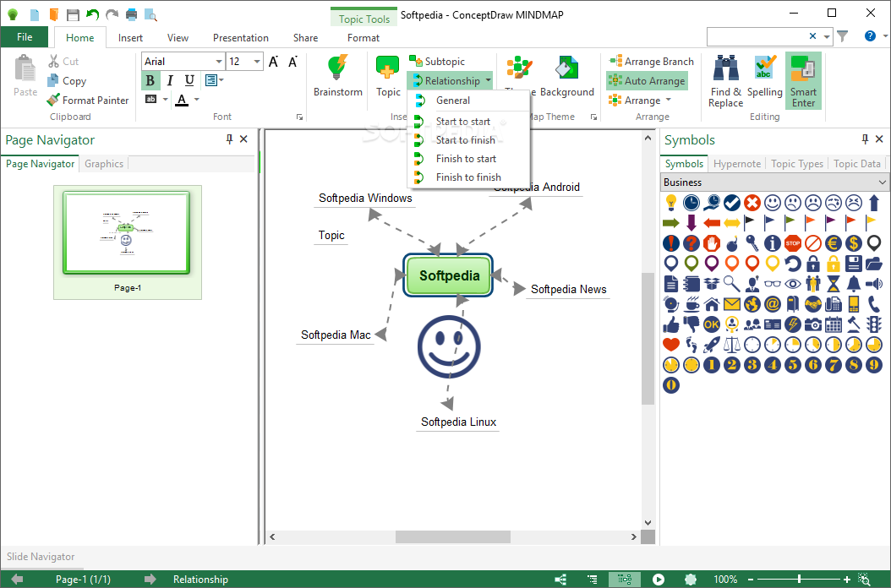This screenshot has height=588, width=891.
Task: Switch to outline view in status bar
Action: click(593, 580)
